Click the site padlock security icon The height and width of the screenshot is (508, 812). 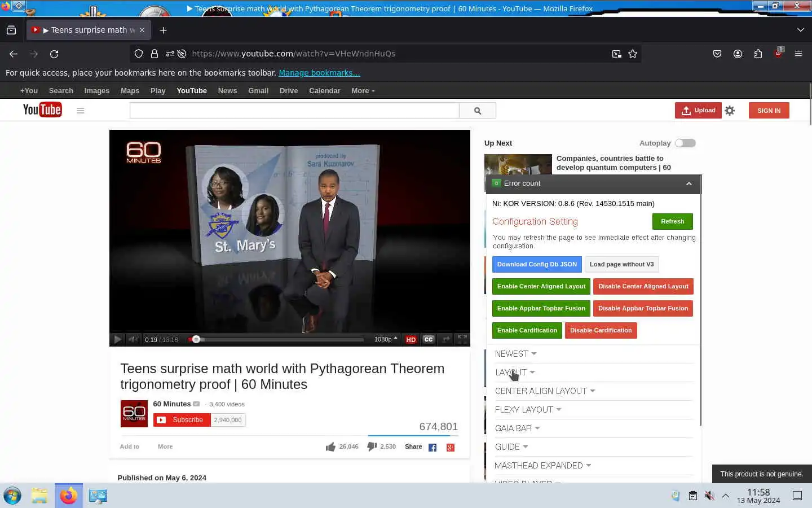click(154, 54)
